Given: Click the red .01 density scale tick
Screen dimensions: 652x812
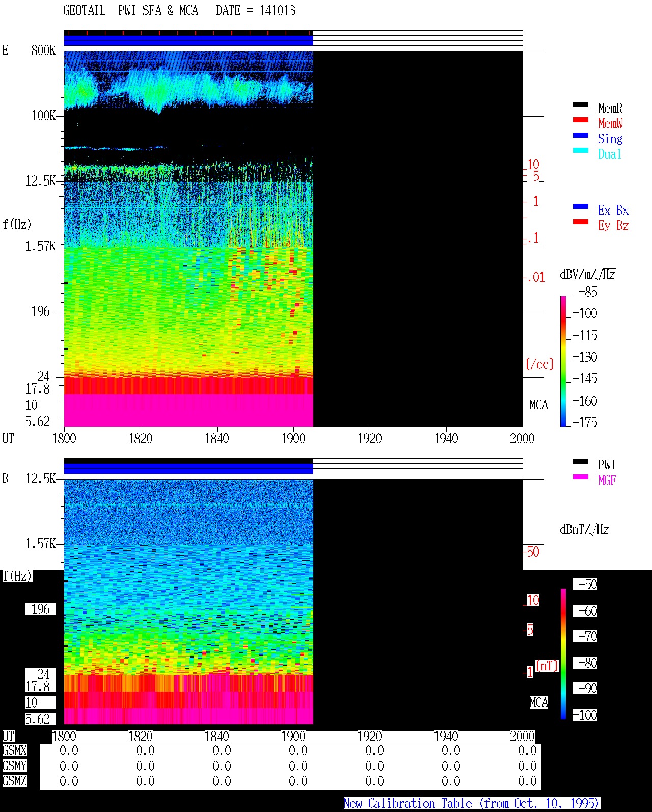Looking at the screenshot, I should coord(535,277).
